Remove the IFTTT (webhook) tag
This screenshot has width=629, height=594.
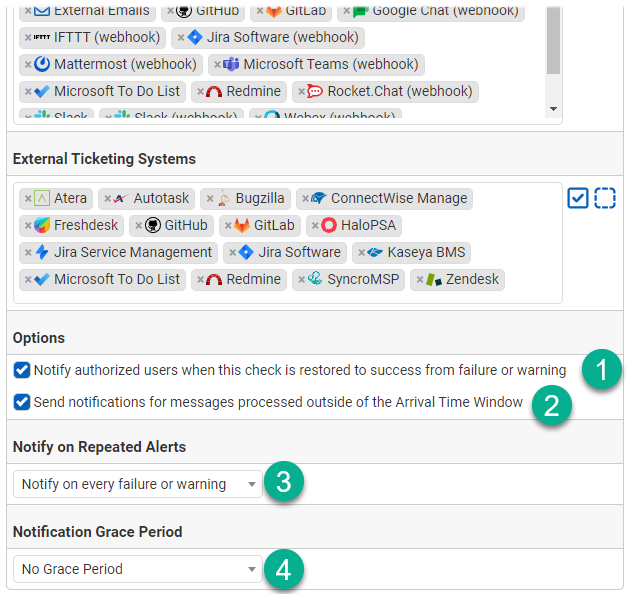point(28,38)
